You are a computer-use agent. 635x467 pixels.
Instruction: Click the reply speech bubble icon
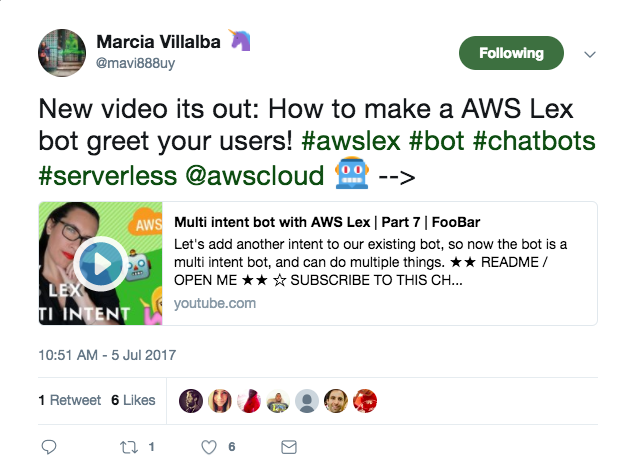49,447
